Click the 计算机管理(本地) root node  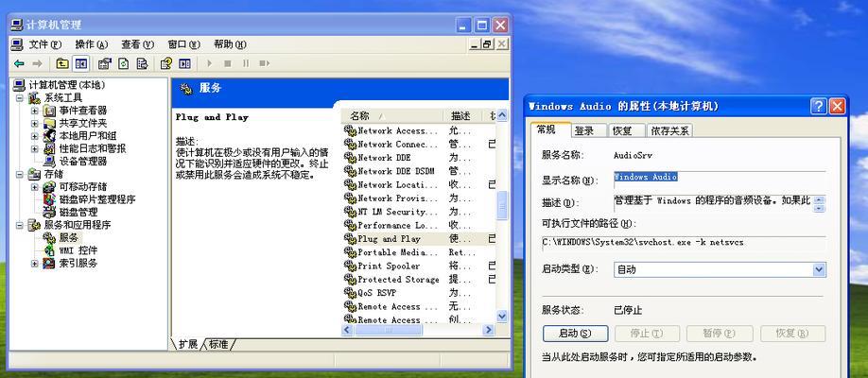pos(66,85)
